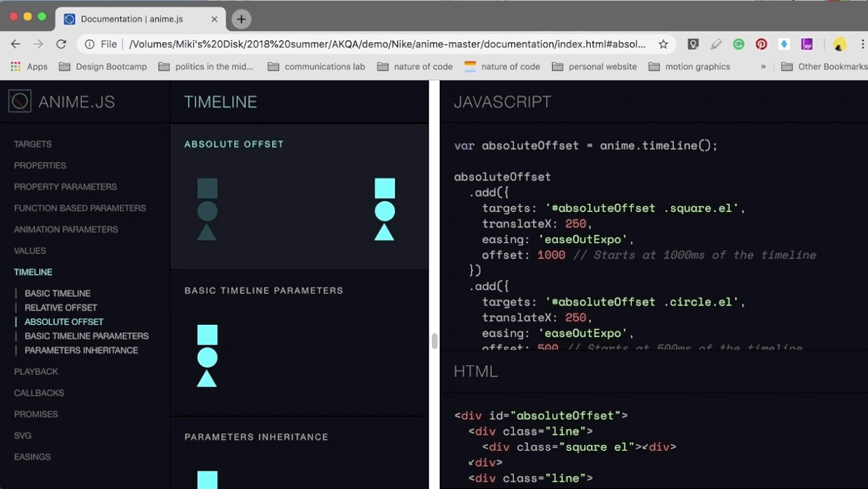Open the 'politics in the mid...' bookmark folder
The height and width of the screenshot is (489, 868).
coord(205,67)
